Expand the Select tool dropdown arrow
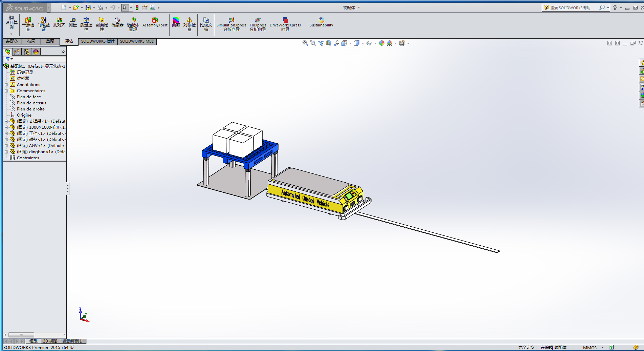This screenshot has height=351, width=644. point(131,8)
